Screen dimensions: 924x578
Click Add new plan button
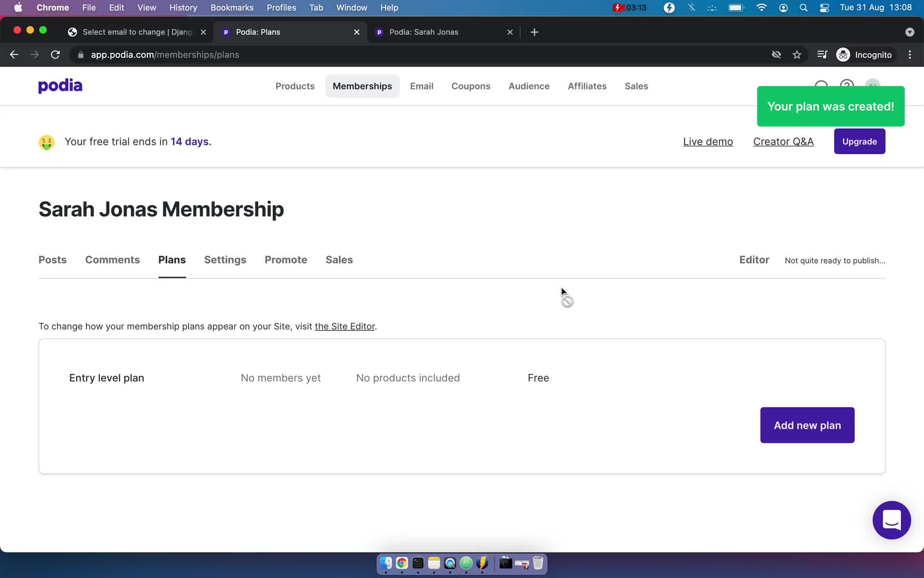(x=807, y=425)
